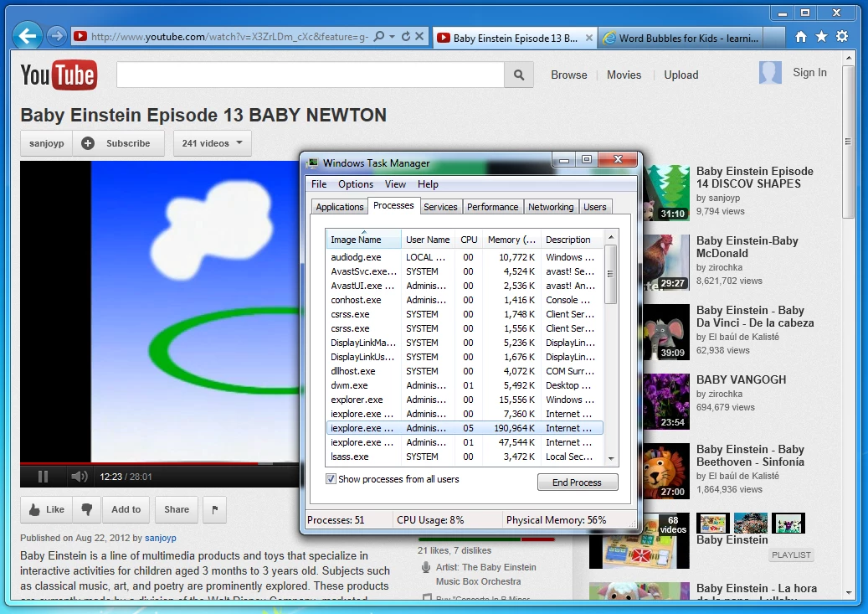Image resolution: width=868 pixels, height=614 pixels.
Task: Open browser Tools gear icon
Action: tap(842, 37)
